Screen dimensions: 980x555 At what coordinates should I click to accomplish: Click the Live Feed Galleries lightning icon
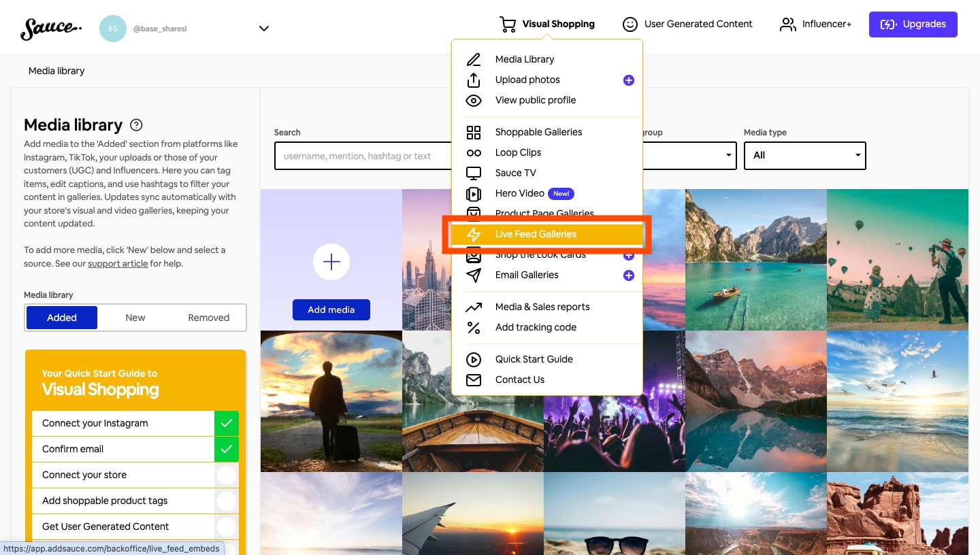pyautogui.click(x=474, y=235)
